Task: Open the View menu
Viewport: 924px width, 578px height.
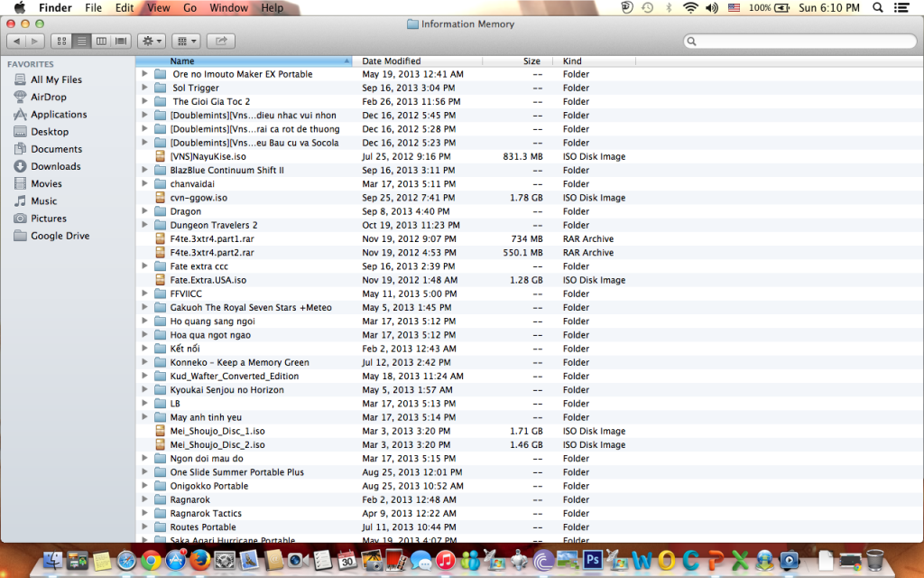Action: click(x=159, y=7)
